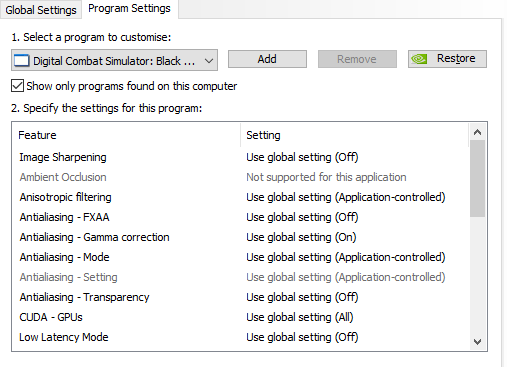
Task: Click the Digital Combat Simulator program icon
Action: [x=21, y=61]
